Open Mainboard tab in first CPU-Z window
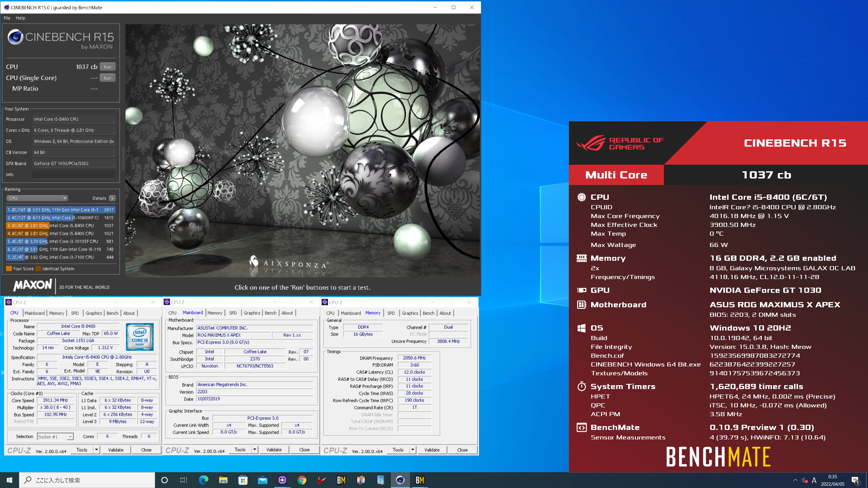 [x=34, y=313]
